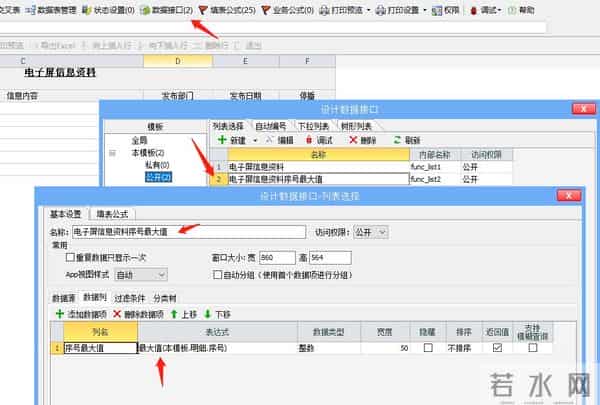The image size is (600, 405).
Task: Click the 调试 debug icon in top toolbar
Action: pyautogui.click(x=473, y=11)
